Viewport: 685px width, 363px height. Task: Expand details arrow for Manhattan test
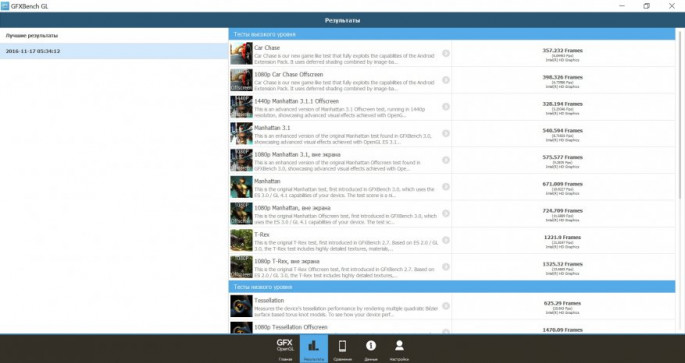(x=446, y=187)
